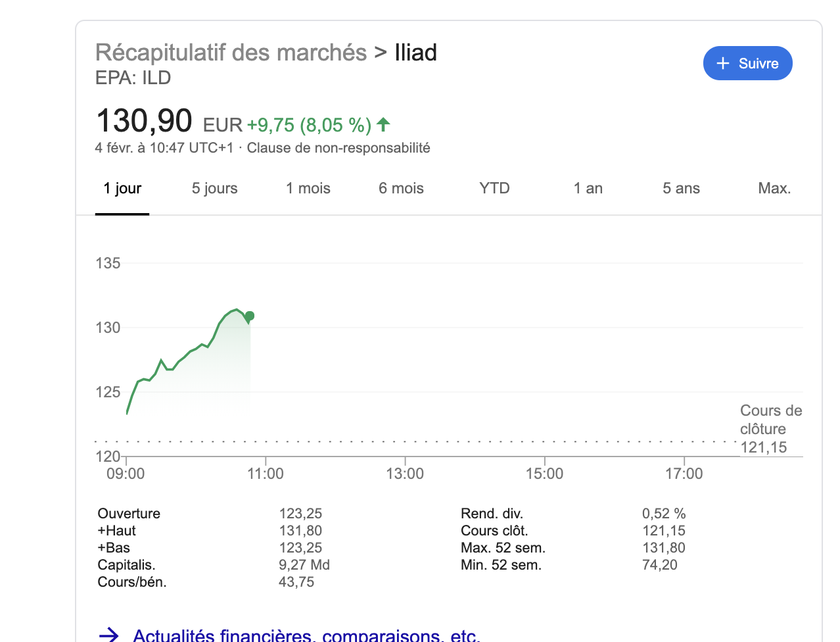
Task: Click the Suivre follow button
Action: (747, 63)
